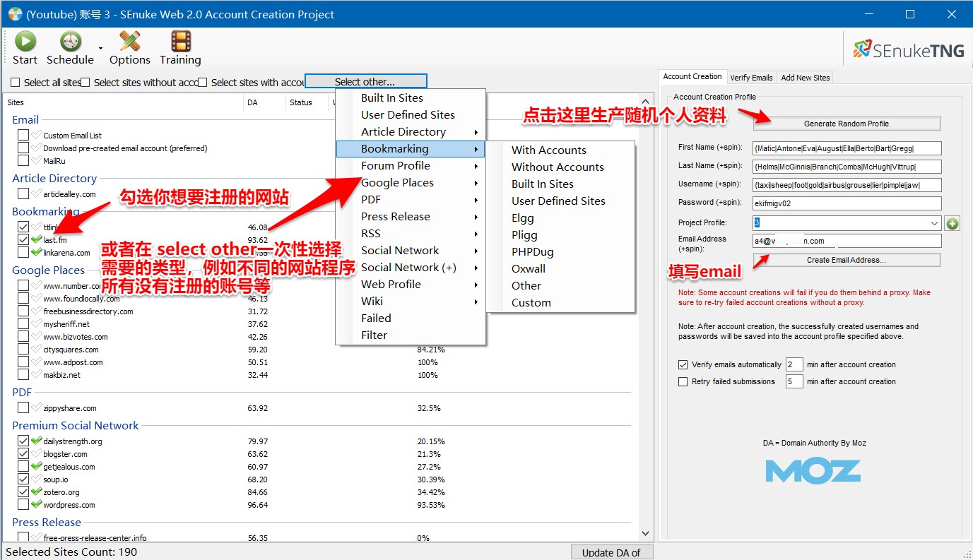The height and width of the screenshot is (560, 973).
Task: Click the MOZ logo
Action: [x=813, y=470]
